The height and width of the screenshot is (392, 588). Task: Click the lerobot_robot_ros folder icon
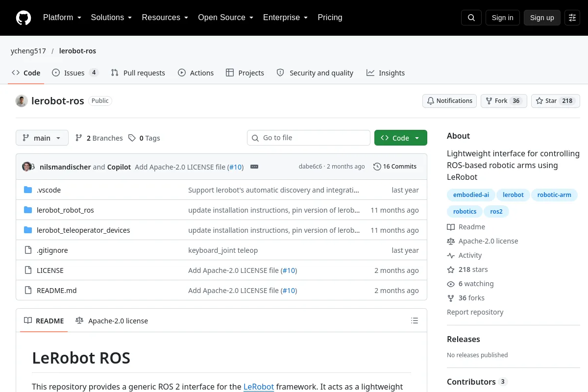click(x=28, y=210)
